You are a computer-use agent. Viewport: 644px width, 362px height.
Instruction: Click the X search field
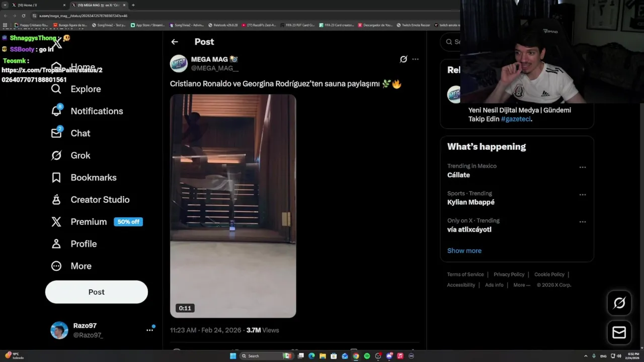[x=451, y=42]
